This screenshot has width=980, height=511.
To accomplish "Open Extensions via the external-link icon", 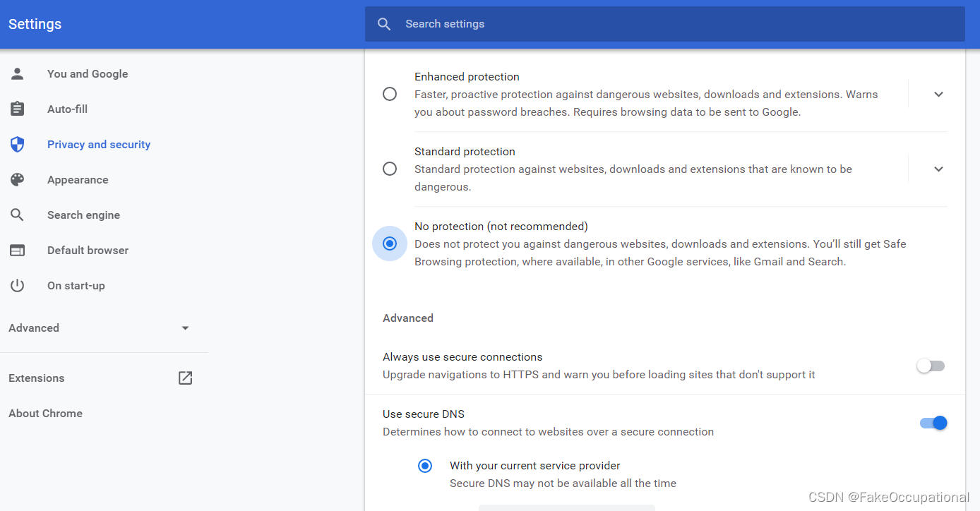I will pyautogui.click(x=185, y=378).
